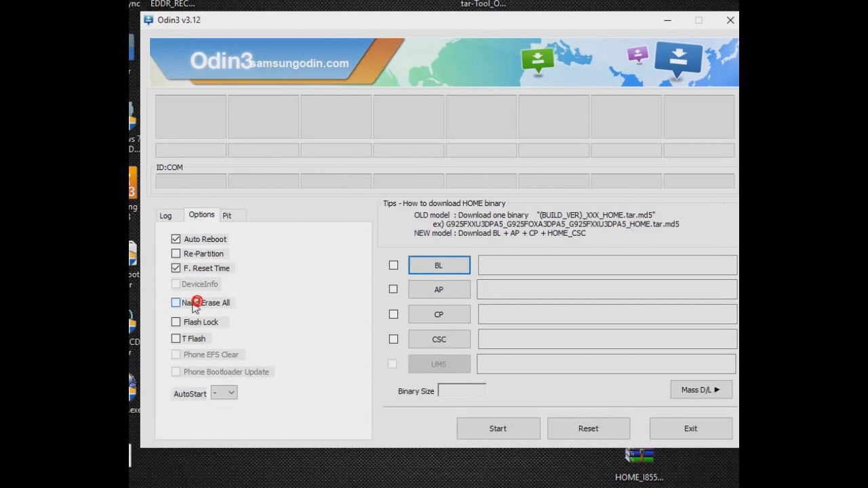Viewport: 868px width, 488px height.
Task: Close the Odin3 window
Action: (x=730, y=20)
